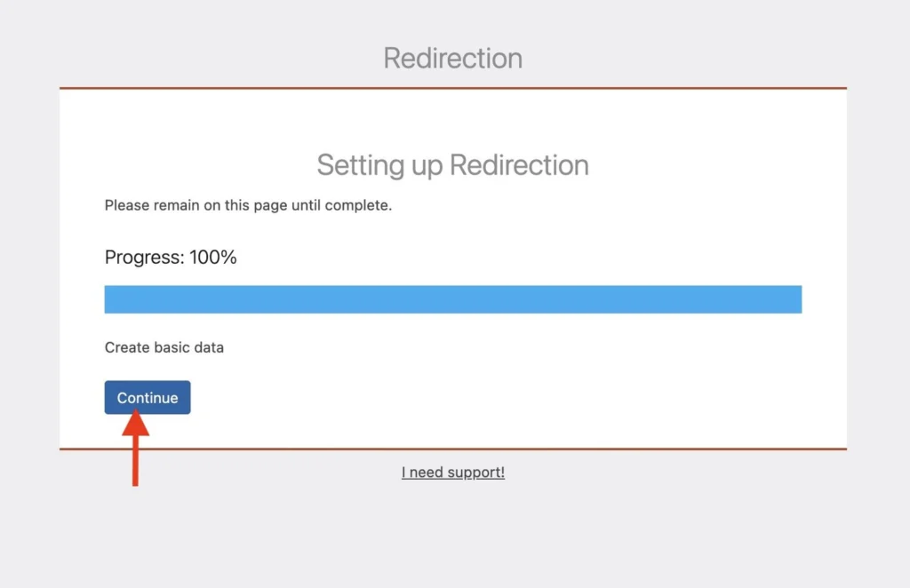Click the 'Setting up Redirection' heading
Image resolution: width=910 pixels, height=588 pixels.
453,165
